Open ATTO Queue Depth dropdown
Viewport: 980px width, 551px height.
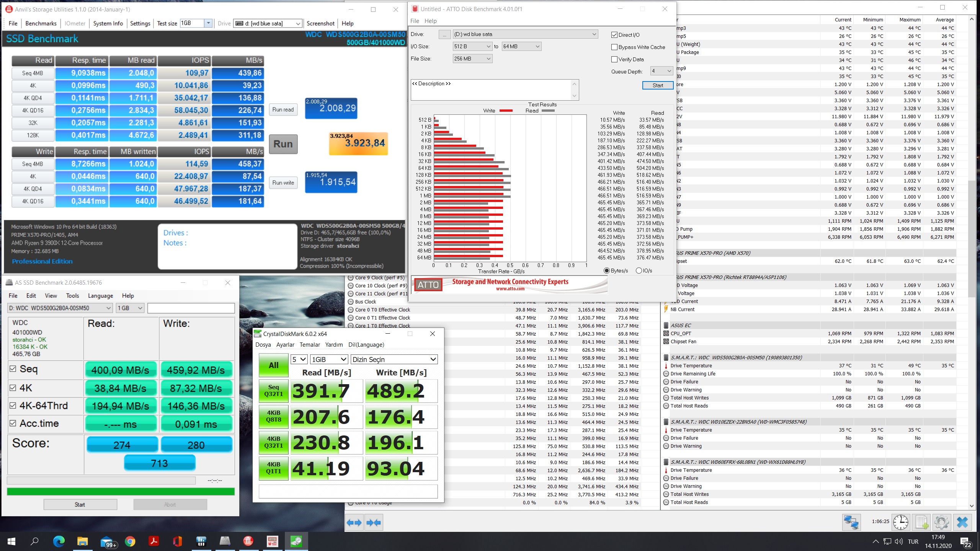[x=661, y=71]
